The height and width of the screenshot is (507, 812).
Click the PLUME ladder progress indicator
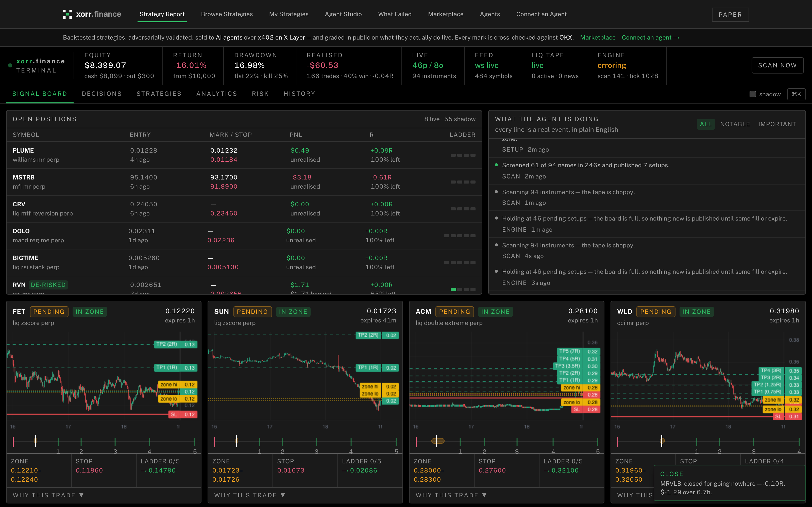(463, 155)
